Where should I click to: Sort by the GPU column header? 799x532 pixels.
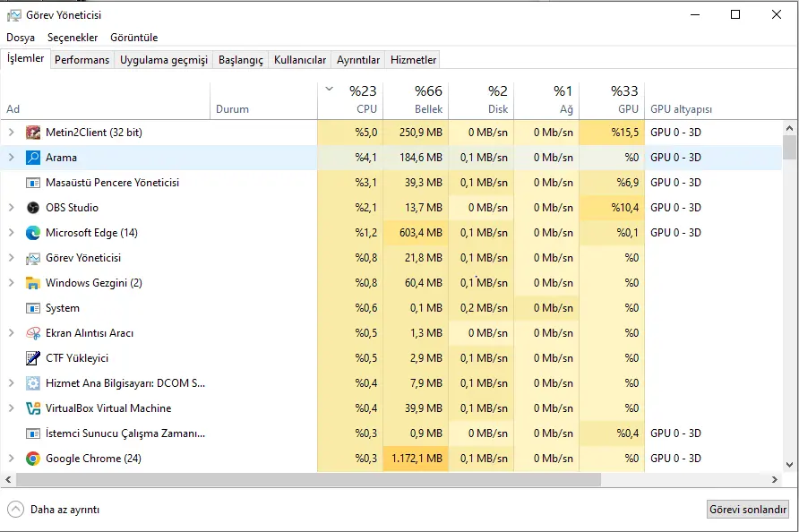pyautogui.click(x=612, y=100)
